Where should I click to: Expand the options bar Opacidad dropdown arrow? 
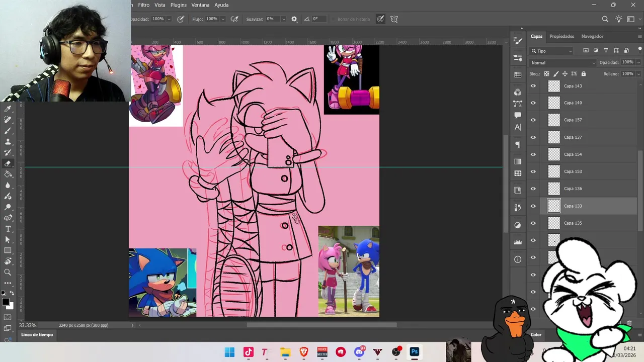(x=169, y=19)
